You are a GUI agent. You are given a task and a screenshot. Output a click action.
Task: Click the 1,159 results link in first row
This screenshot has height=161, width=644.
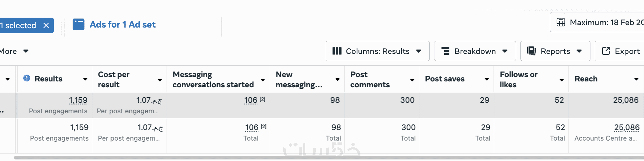click(x=78, y=100)
